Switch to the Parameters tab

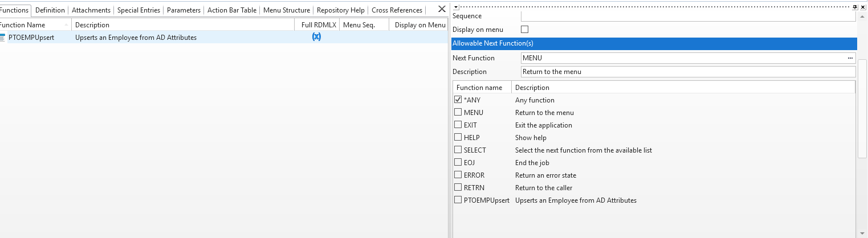coord(184,10)
